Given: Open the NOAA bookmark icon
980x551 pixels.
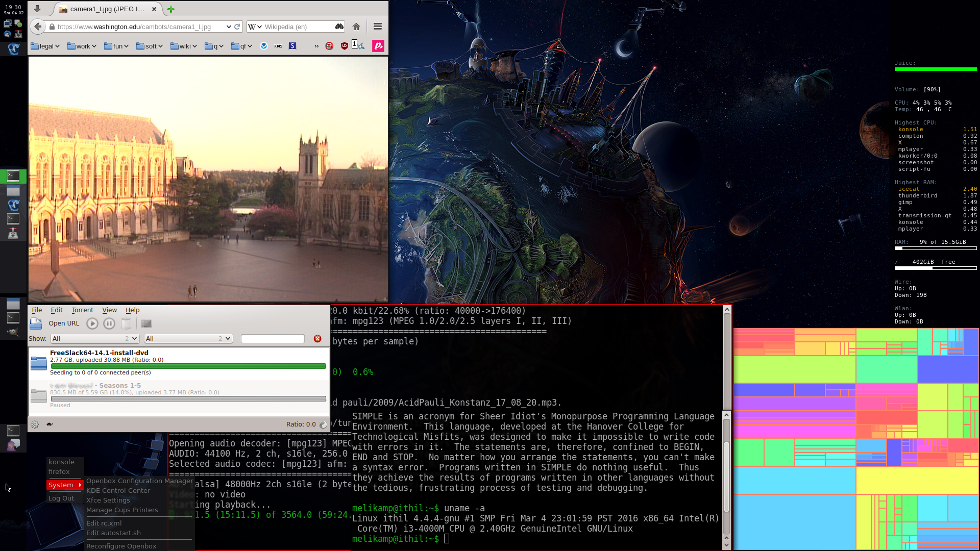Looking at the screenshot, I should 264,46.
